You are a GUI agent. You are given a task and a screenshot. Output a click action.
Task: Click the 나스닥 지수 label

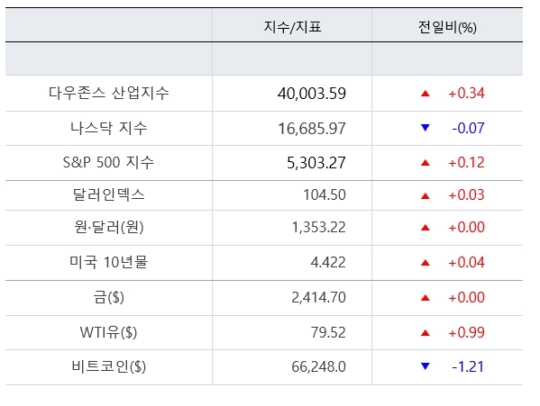[108, 128]
